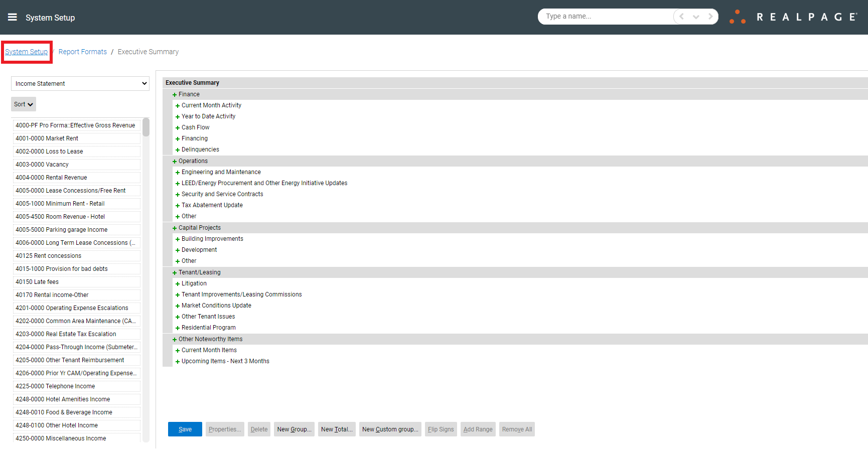The height and width of the screenshot is (454, 868).
Task: Select the 4003-0000 Vacancy account
Action: point(42,164)
